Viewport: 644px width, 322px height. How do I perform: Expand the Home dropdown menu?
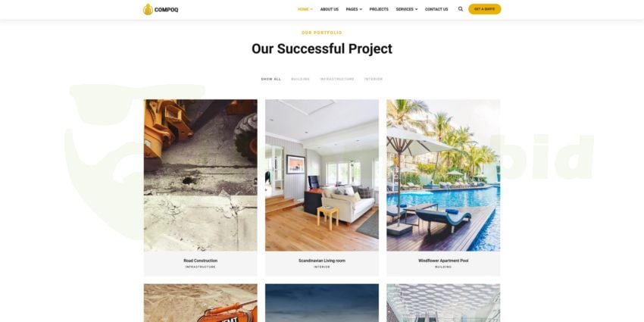[305, 9]
